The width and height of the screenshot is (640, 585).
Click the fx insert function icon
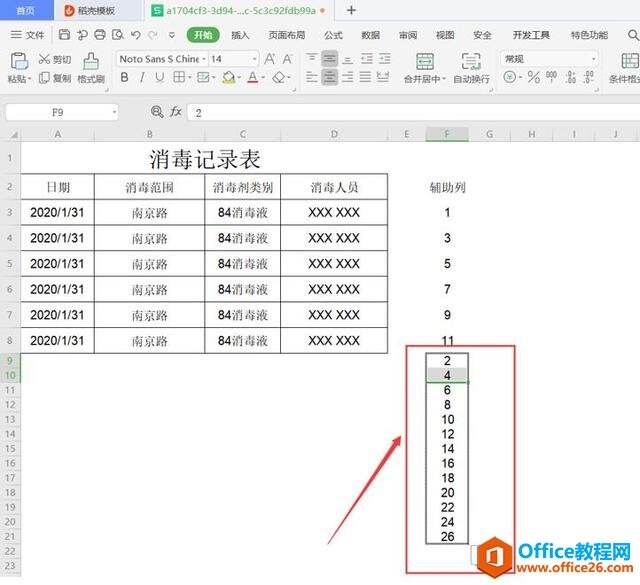pos(176,112)
